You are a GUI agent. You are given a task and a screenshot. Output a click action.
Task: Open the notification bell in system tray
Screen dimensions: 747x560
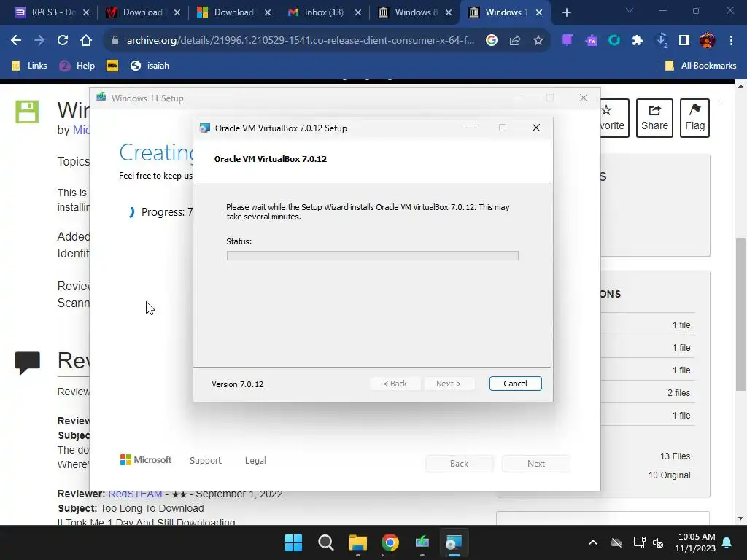(727, 542)
